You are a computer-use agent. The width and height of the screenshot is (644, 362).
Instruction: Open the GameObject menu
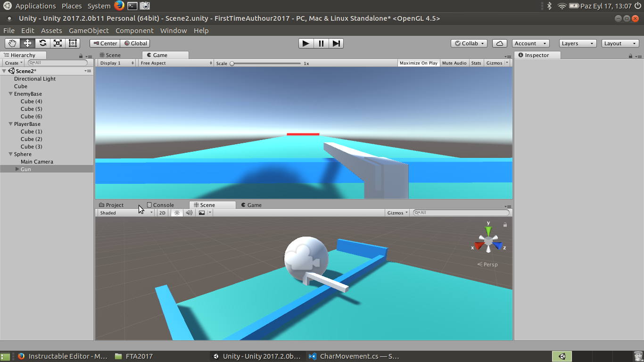[x=89, y=31]
